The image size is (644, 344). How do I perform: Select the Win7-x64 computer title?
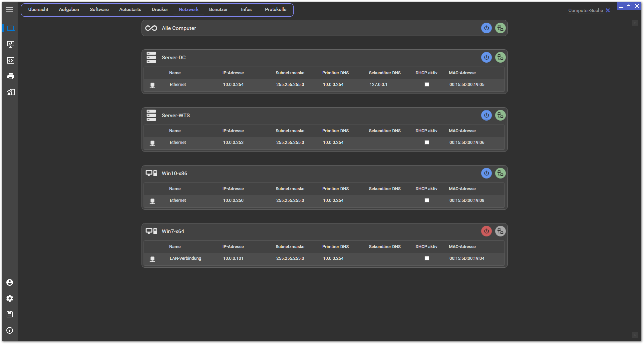coord(173,231)
